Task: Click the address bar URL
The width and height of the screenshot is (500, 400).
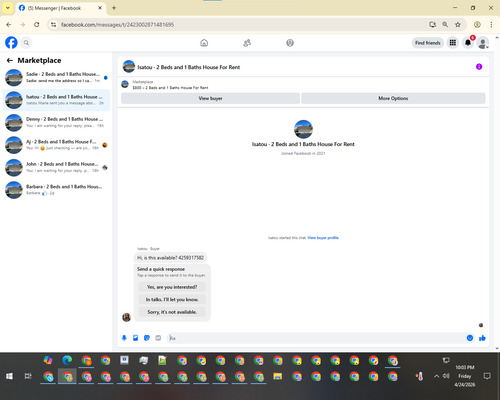Action: click(x=117, y=25)
